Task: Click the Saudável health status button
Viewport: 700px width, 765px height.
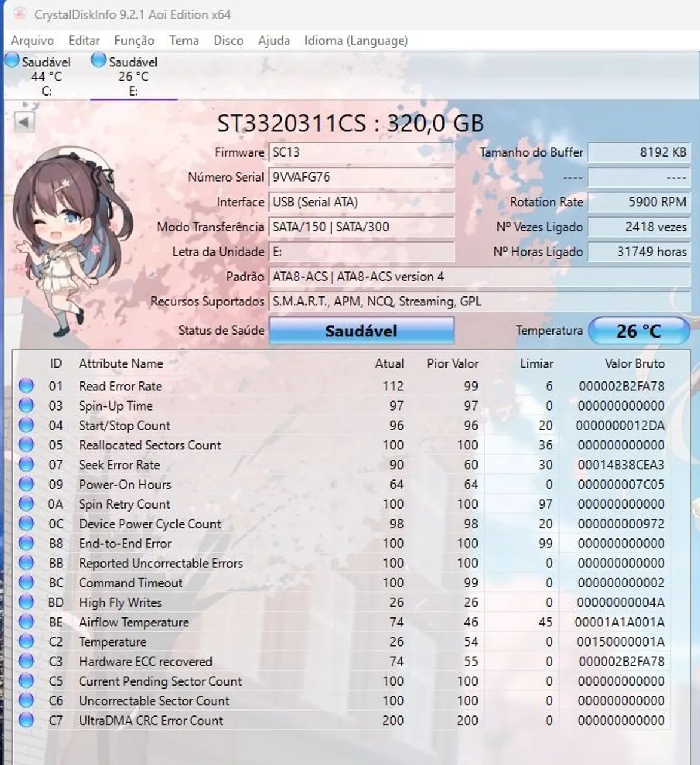Action: coord(362,331)
